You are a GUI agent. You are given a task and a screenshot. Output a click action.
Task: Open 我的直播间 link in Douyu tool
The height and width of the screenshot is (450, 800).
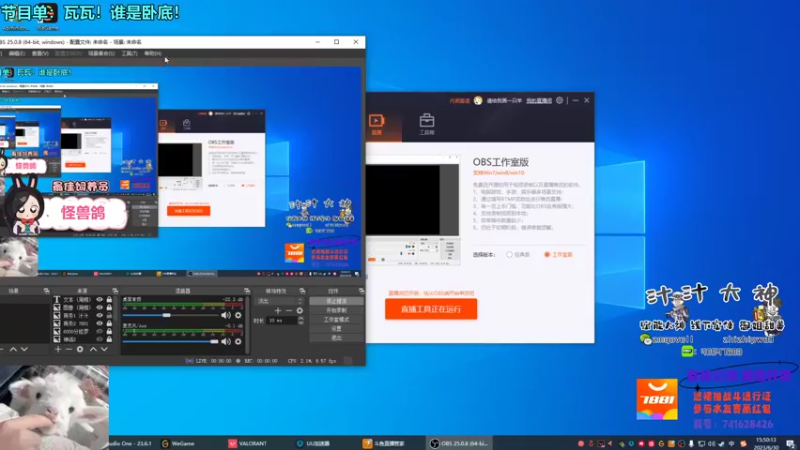(x=539, y=101)
